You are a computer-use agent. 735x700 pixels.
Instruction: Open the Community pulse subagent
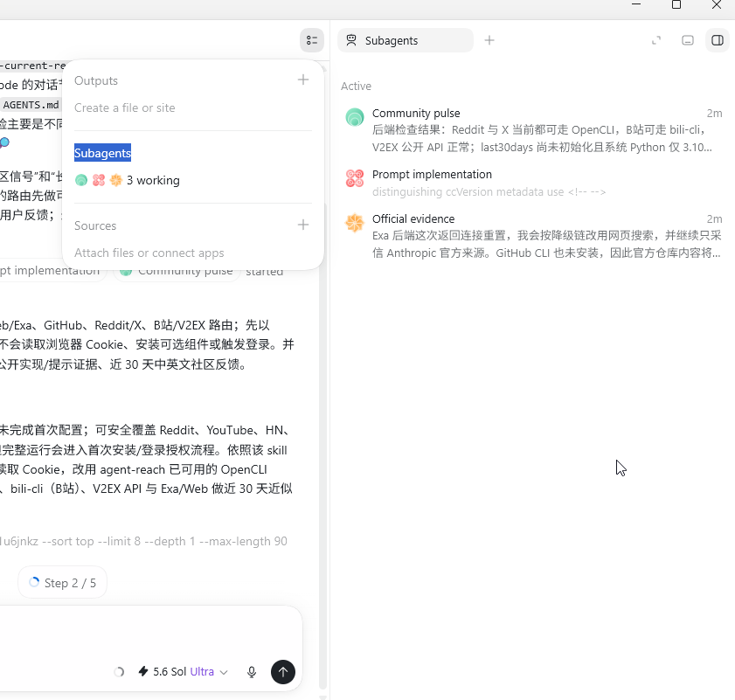point(533,130)
